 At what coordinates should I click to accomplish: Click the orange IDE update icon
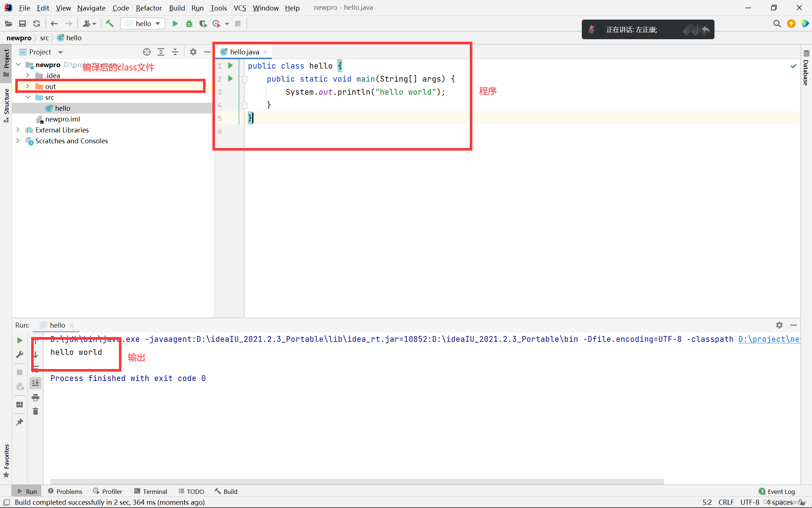[x=791, y=24]
